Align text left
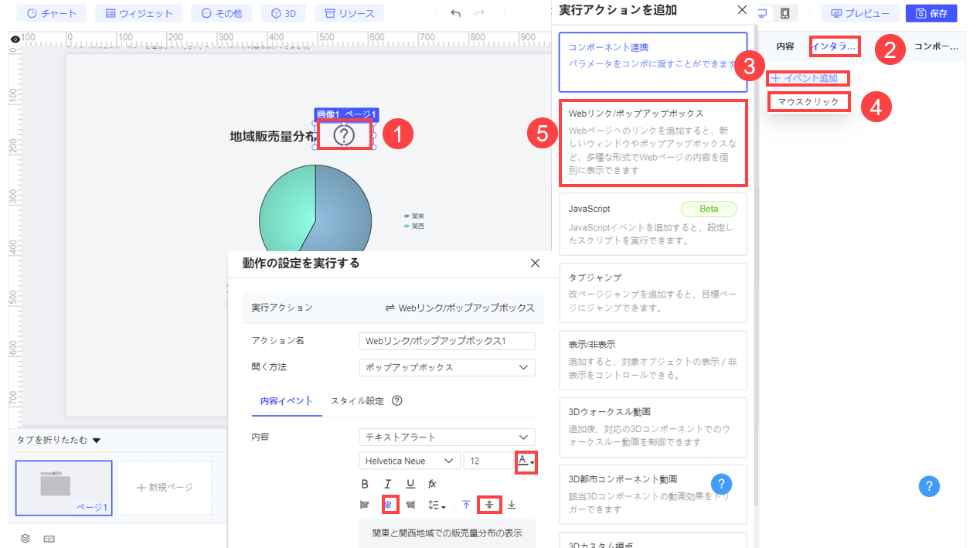Viewport: 980px width, 548px height. tap(365, 505)
